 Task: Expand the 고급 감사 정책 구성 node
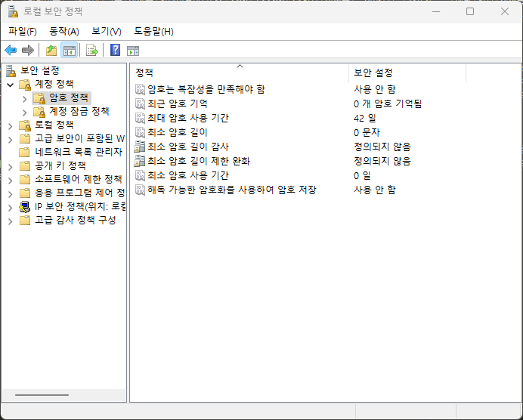tap(11, 221)
